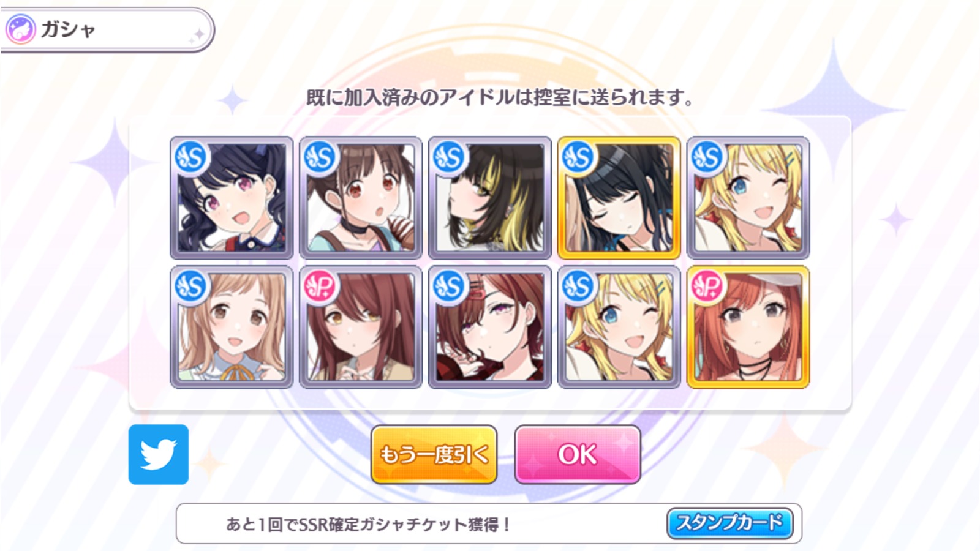
Task: Tap the S badge on first card
Action: pyautogui.click(x=190, y=158)
